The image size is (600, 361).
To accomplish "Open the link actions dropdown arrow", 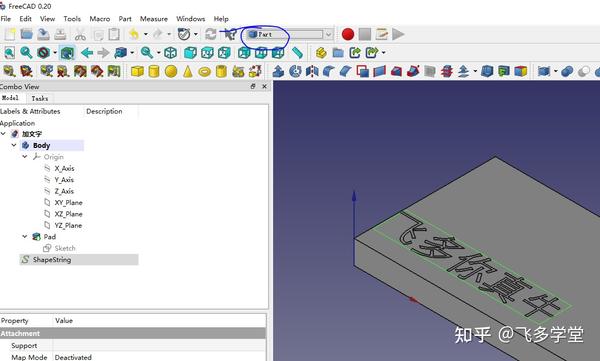I will tap(383, 52).
